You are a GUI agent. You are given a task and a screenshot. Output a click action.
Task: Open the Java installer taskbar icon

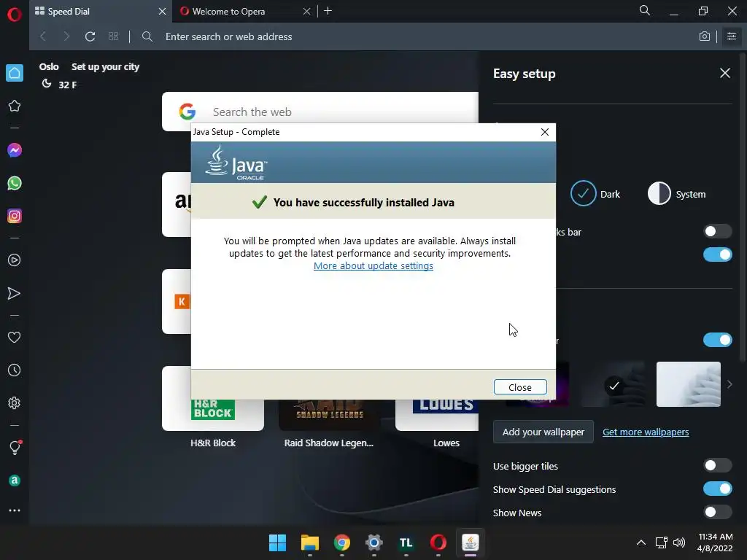pos(471,542)
